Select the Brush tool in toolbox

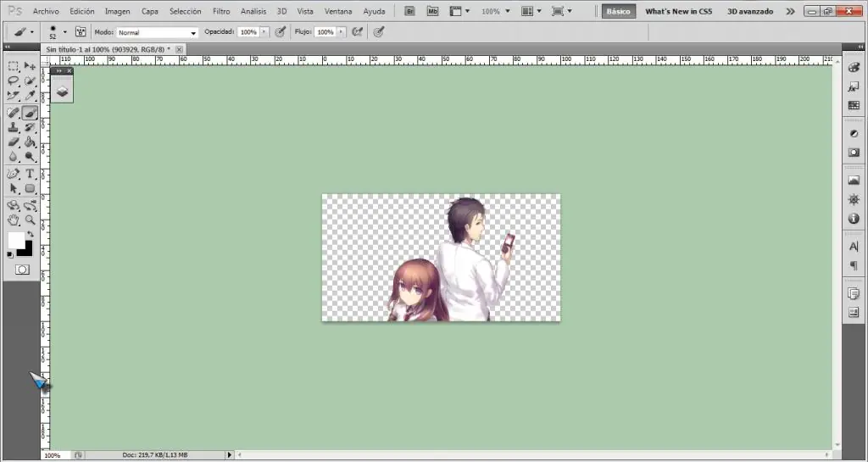(x=30, y=113)
